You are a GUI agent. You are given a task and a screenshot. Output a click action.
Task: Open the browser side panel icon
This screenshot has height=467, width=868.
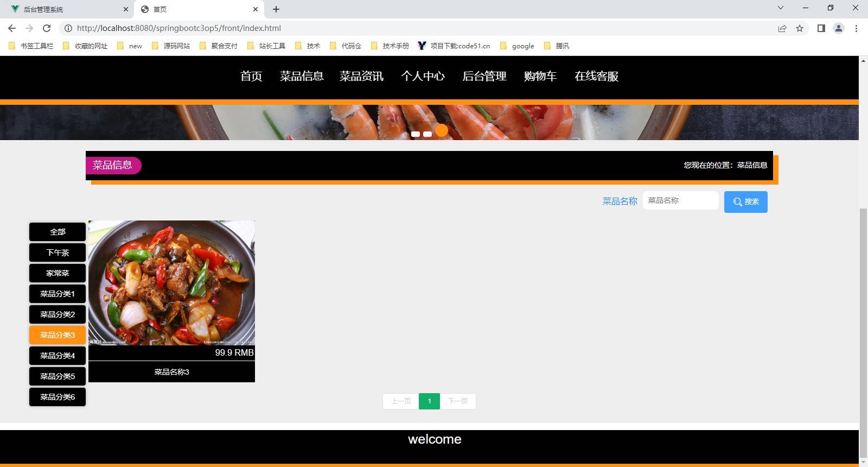pyautogui.click(x=821, y=28)
